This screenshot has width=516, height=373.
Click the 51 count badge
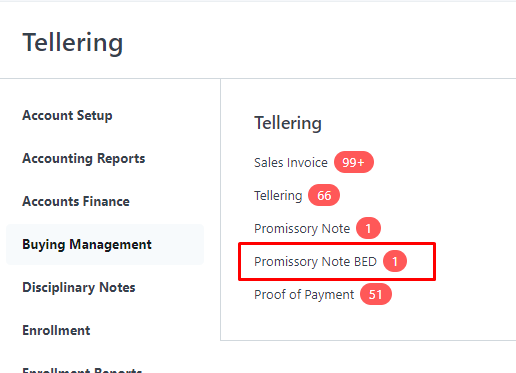tap(376, 294)
